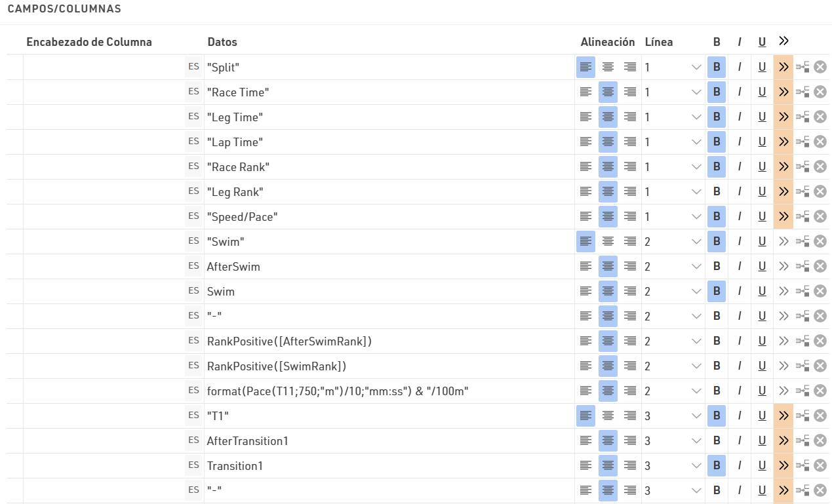Image resolution: width=832 pixels, height=504 pixels.
Task: Delete the "Split" row with X icon
Action: click(820, 67)
